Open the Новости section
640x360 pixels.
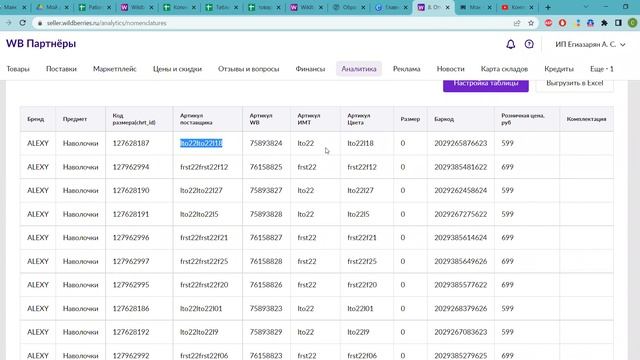(x=450, y=69)
